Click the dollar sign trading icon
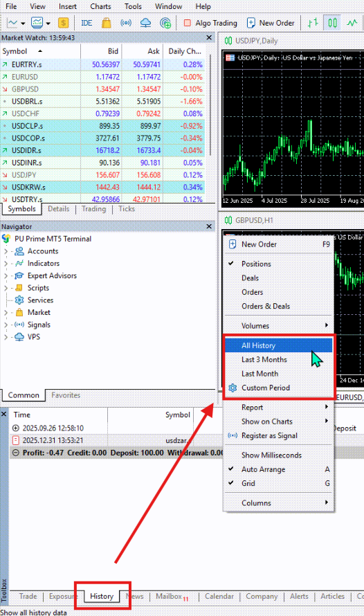 click(63, 23)
